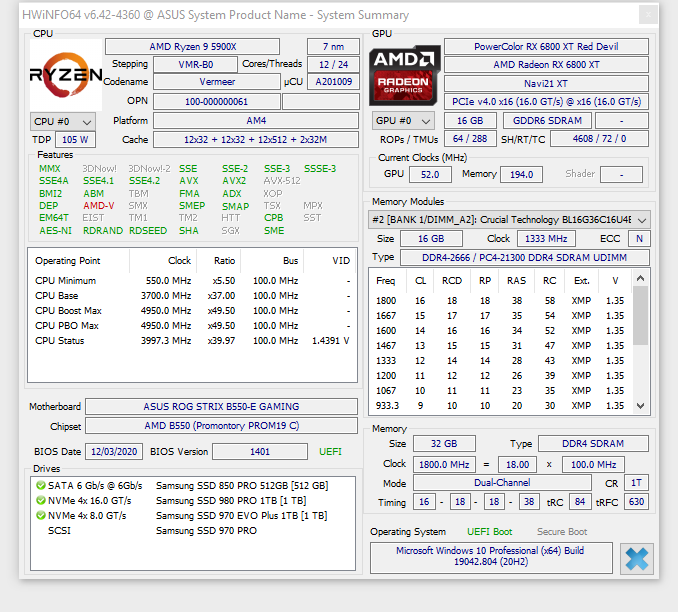Click the SATA drive green health checkmark
The width and height of the screenshot is (678, 612).
pos(41,485)
